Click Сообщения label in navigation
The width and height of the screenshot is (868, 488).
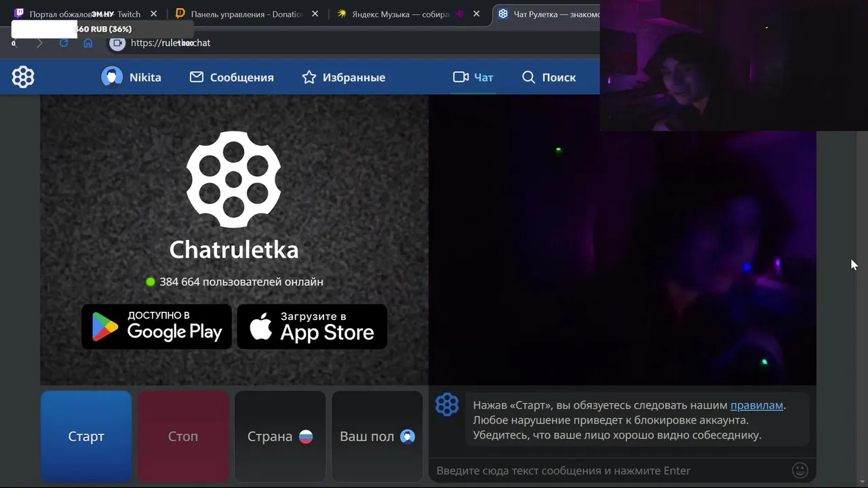click(242, 77)
